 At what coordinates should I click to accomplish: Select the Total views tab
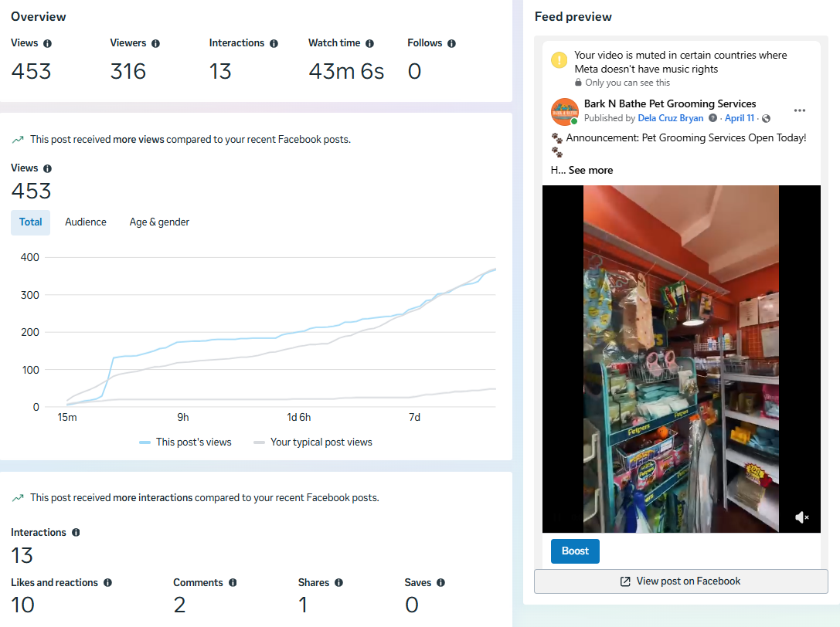pyautogui.click(x=31, y=222)
